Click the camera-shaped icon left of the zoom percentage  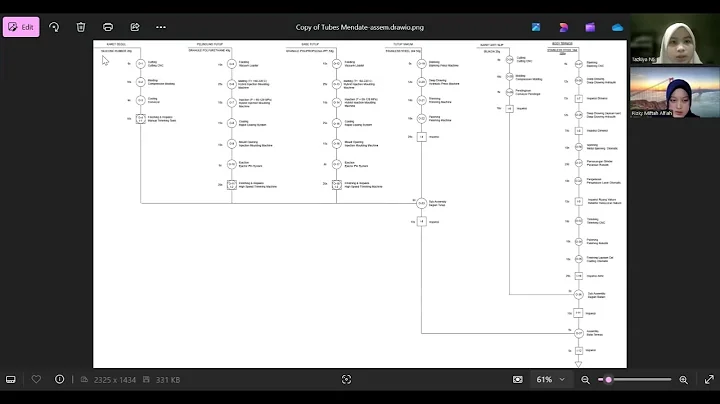[518, 380]
